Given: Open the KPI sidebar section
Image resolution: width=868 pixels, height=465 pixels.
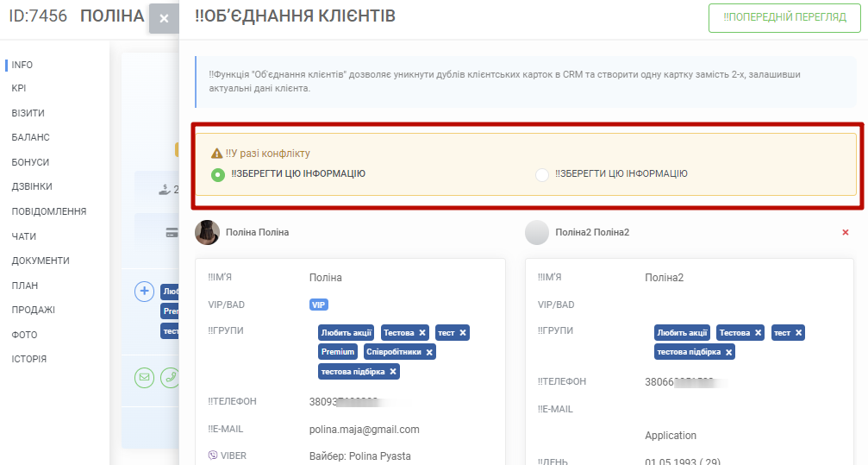Looking at the screenshot, I should (19, 88).
